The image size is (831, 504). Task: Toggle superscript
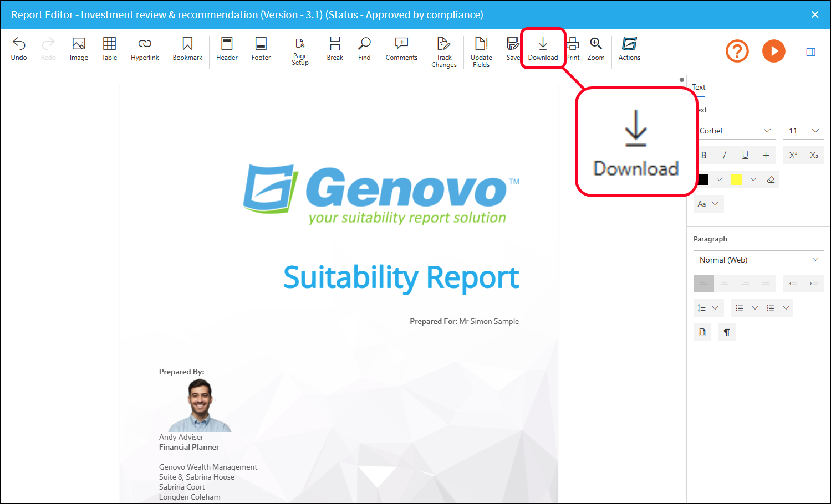point(793,155)
